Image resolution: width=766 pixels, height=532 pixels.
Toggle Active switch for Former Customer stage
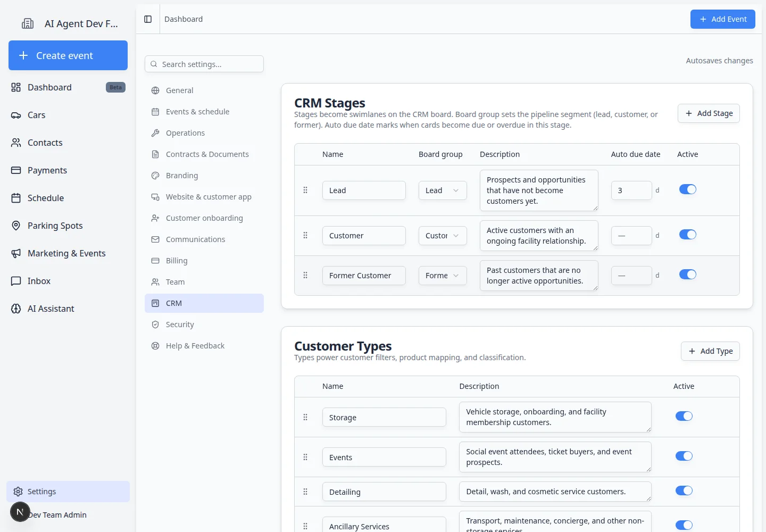point(688,275)
